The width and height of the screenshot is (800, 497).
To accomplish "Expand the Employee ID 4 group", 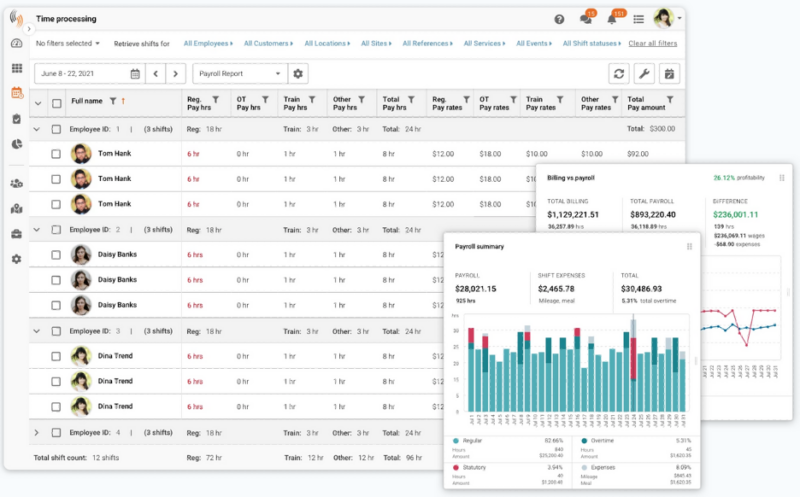I will [37, 433].
